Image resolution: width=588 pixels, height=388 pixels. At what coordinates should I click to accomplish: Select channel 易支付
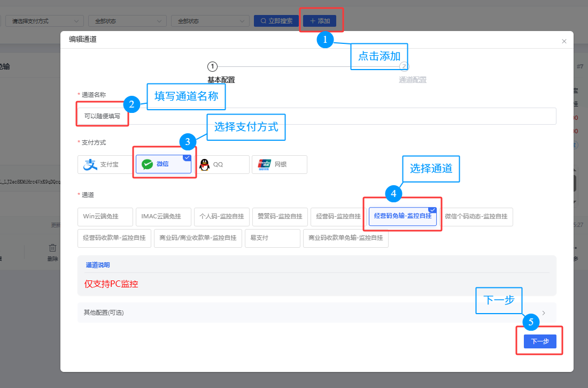272,238
